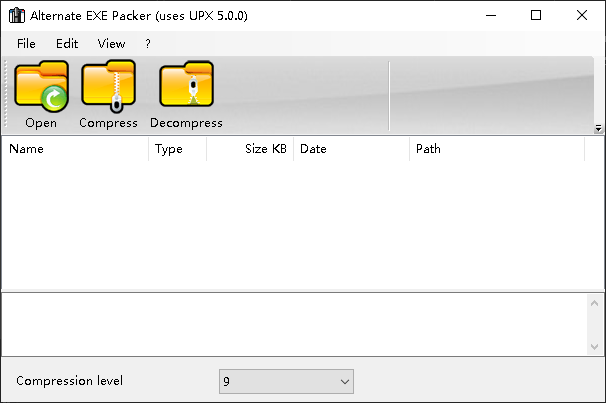Open the ? help menu
606x403 pixels.
tap(148, 44)
